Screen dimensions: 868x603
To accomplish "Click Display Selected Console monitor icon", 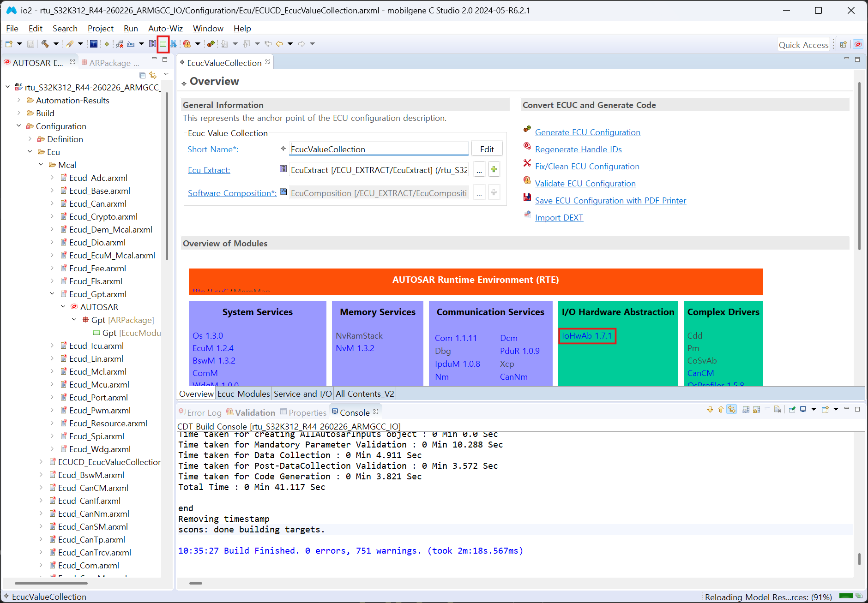I will pyautogui.click(x=803, y=409).
